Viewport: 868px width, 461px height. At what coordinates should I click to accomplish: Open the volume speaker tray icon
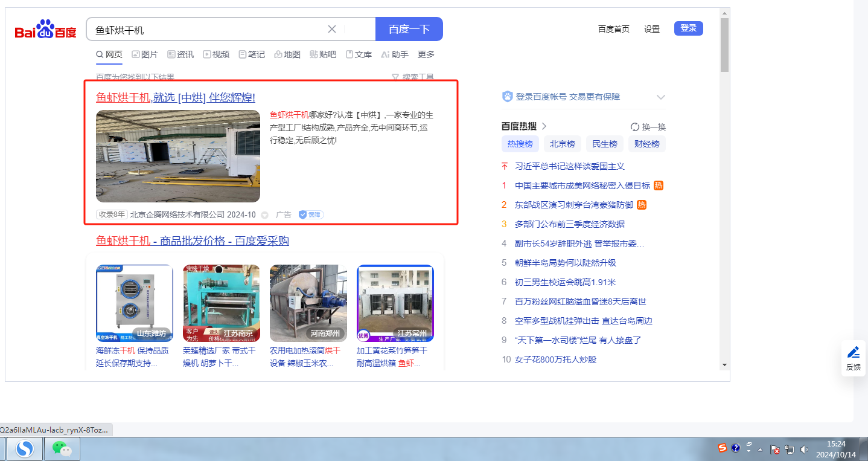coord(804,450)
